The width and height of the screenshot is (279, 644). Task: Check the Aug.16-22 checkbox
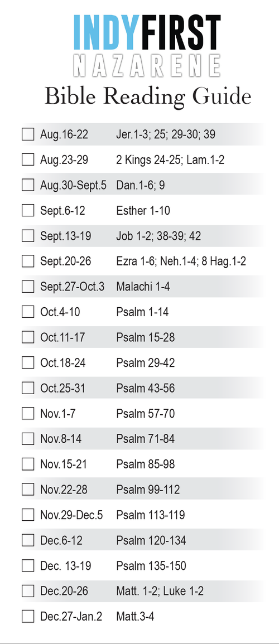pyautogui.click(x=28, y=134)
